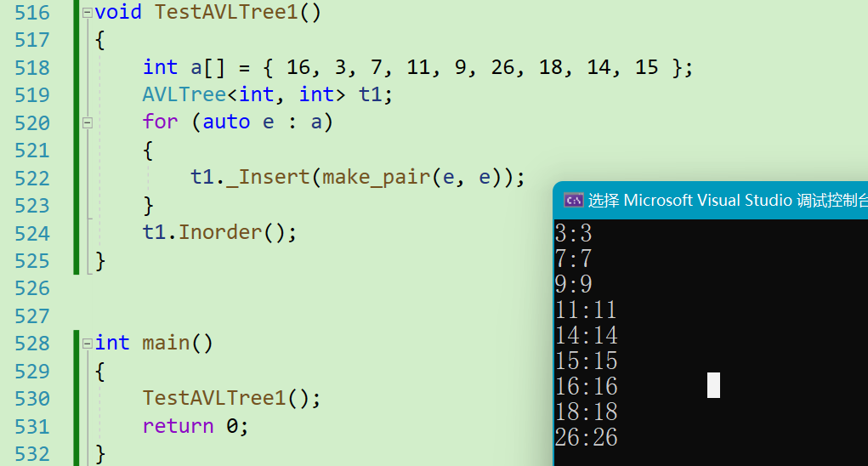Click the 'return' keyword on line 531

coord(178,426)
